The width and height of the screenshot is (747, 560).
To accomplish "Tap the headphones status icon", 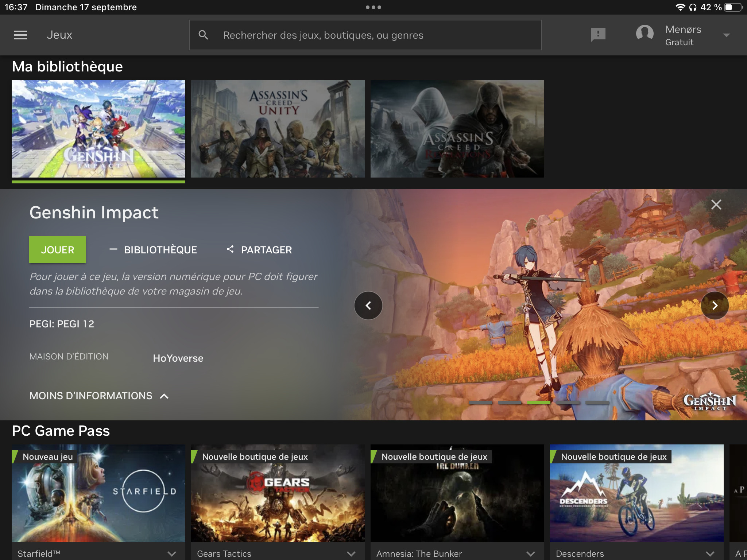I will point(693,7).
